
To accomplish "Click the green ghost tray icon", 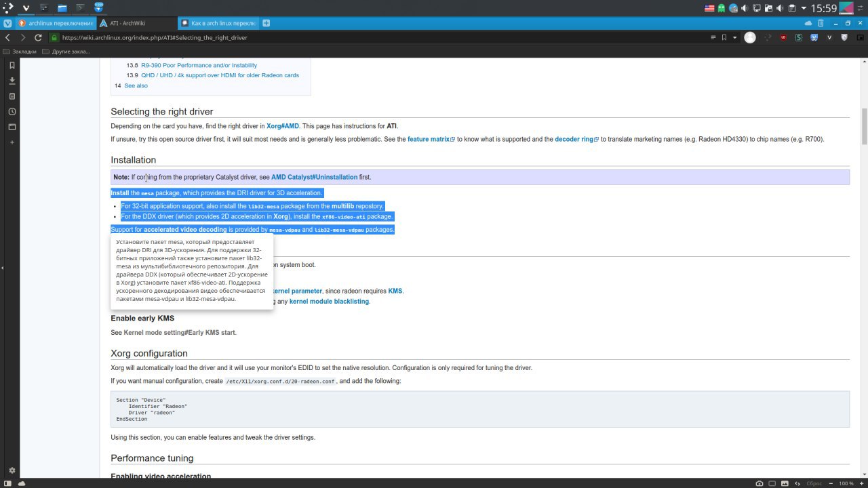I will 722,8.
